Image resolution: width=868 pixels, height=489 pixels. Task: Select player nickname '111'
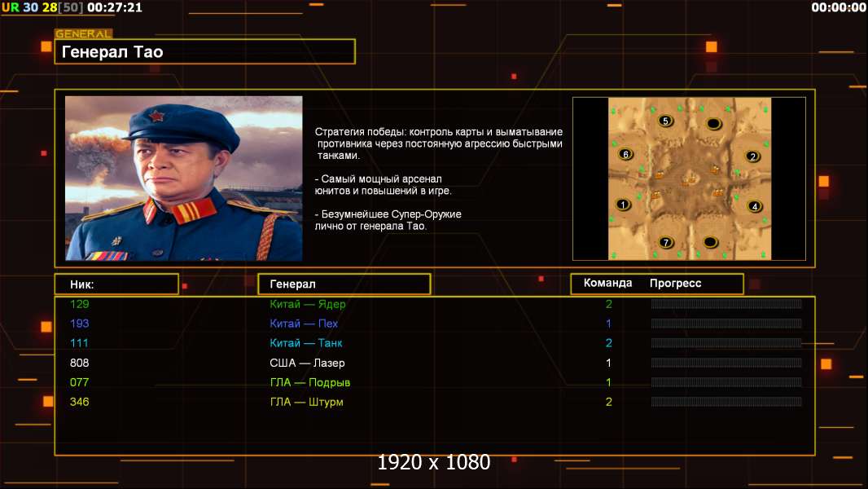[x=79, y=343]
